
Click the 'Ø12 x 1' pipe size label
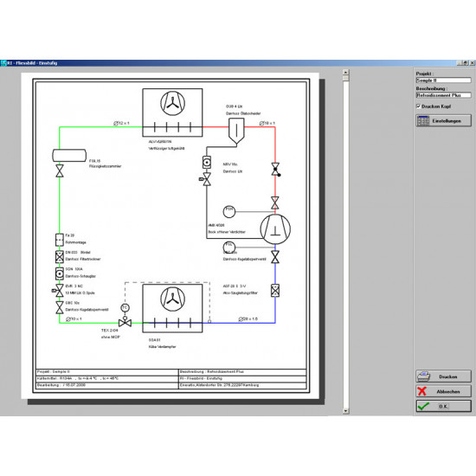coord(121,123)
